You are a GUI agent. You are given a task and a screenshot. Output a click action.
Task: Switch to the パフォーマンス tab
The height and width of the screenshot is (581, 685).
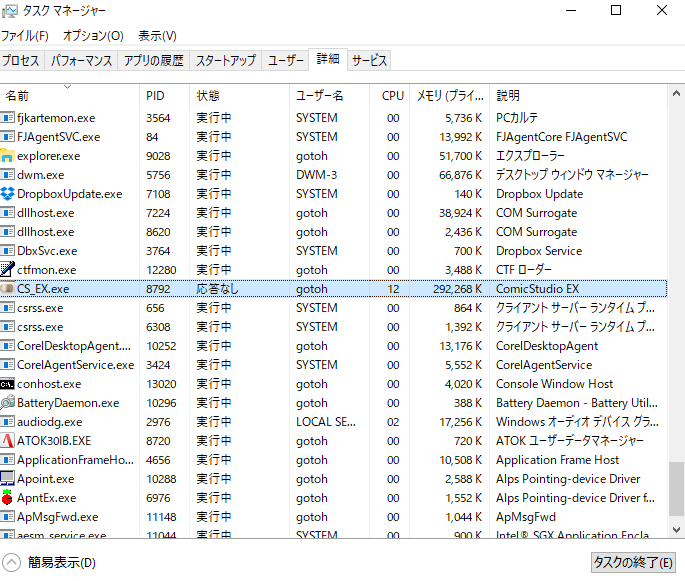[81, 60]
